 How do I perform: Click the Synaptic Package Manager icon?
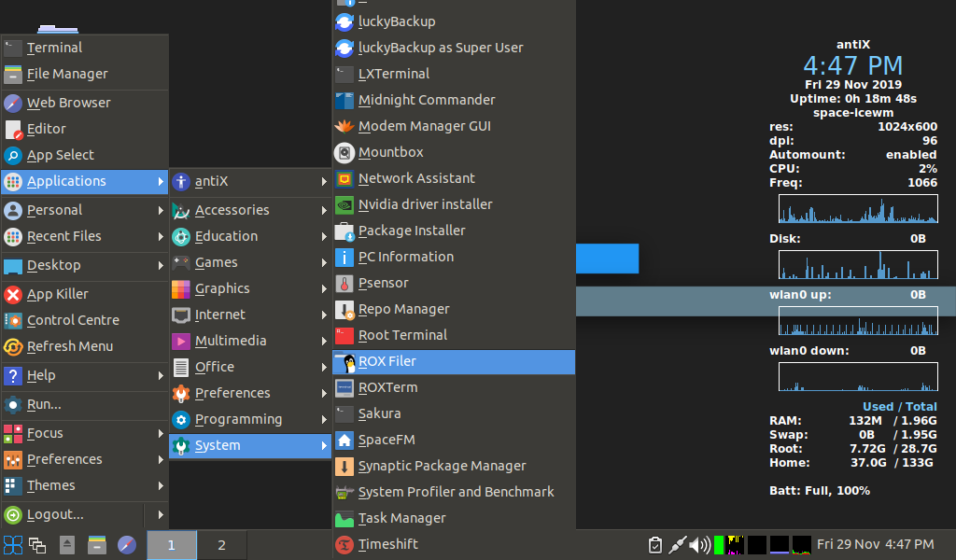pos(344,467)
